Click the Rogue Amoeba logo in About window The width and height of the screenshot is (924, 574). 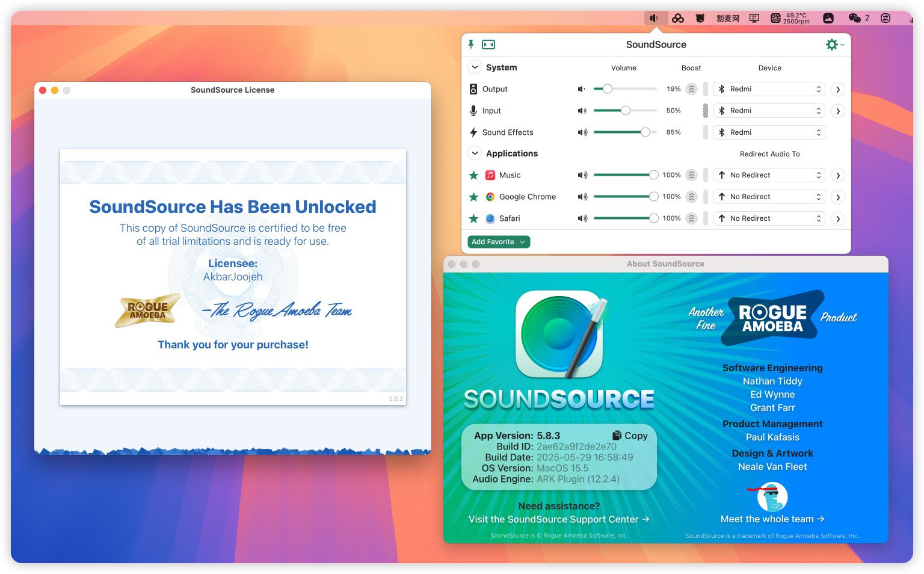[x=772, y=318]
